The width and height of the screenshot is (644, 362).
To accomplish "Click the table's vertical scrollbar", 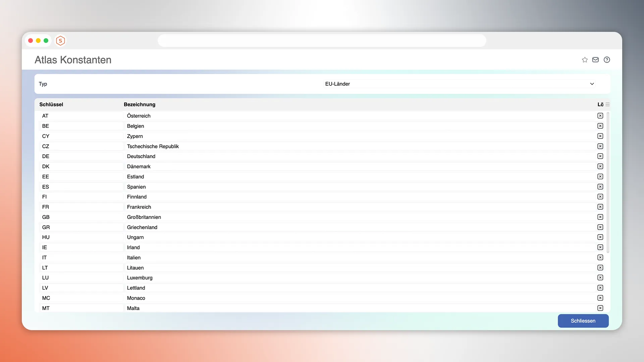I will pos(608,183).
